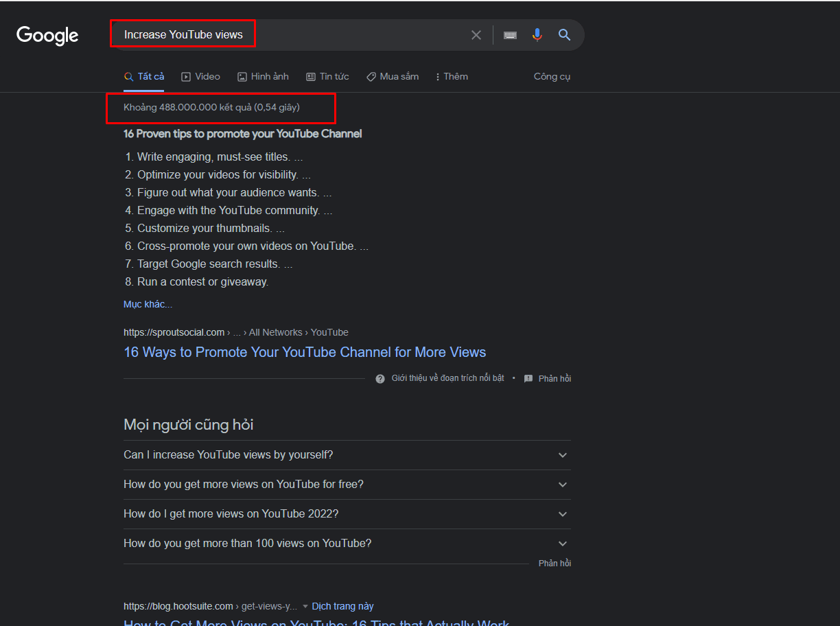The width and height of the screenshot is (840, 626).
Task: Click the Mọi người cũng hỏi heading
Action: click(x=189, y=425)
